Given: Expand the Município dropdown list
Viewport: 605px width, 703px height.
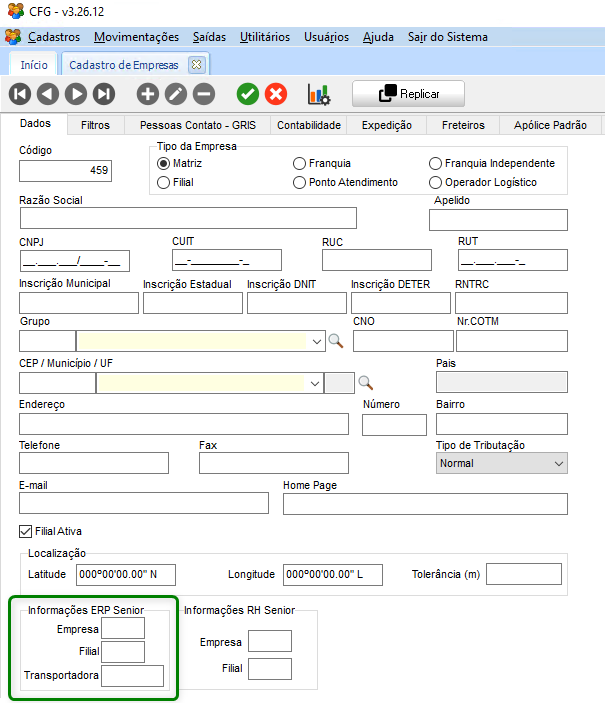Looking at the screenshot, I should point(316,382).
